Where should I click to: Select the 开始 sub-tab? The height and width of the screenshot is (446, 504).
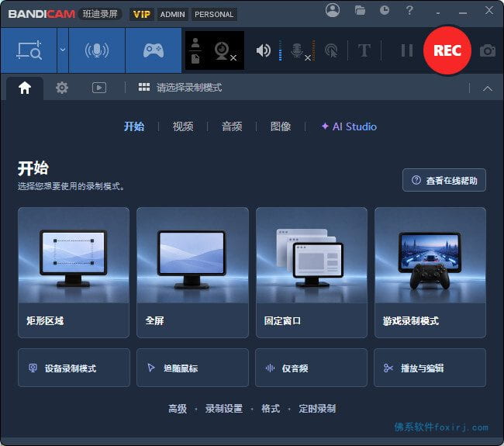[134, 126]
